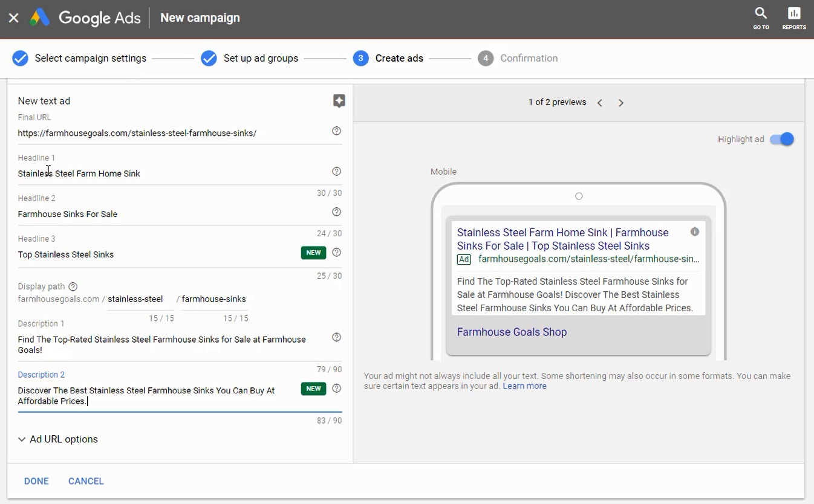The width and height of the screenshot is (814, 504).
Task: Open help icon for Description 1
Action: [x=337, y=337]
